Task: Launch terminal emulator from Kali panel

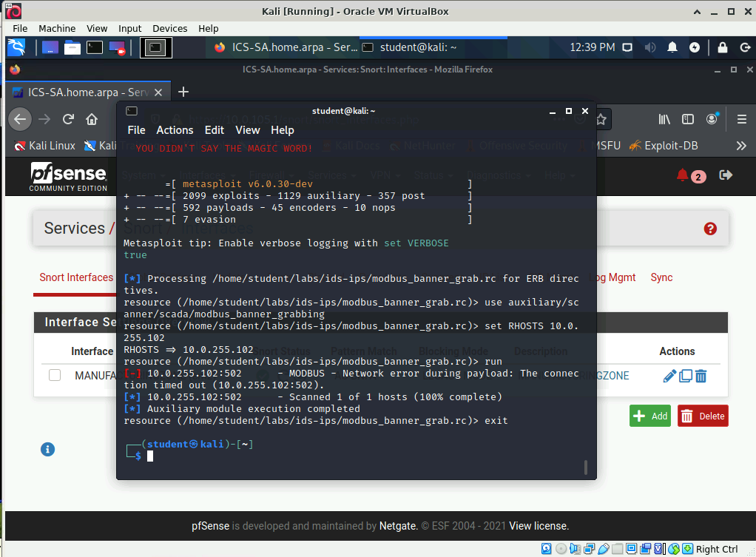Action: 95,47
